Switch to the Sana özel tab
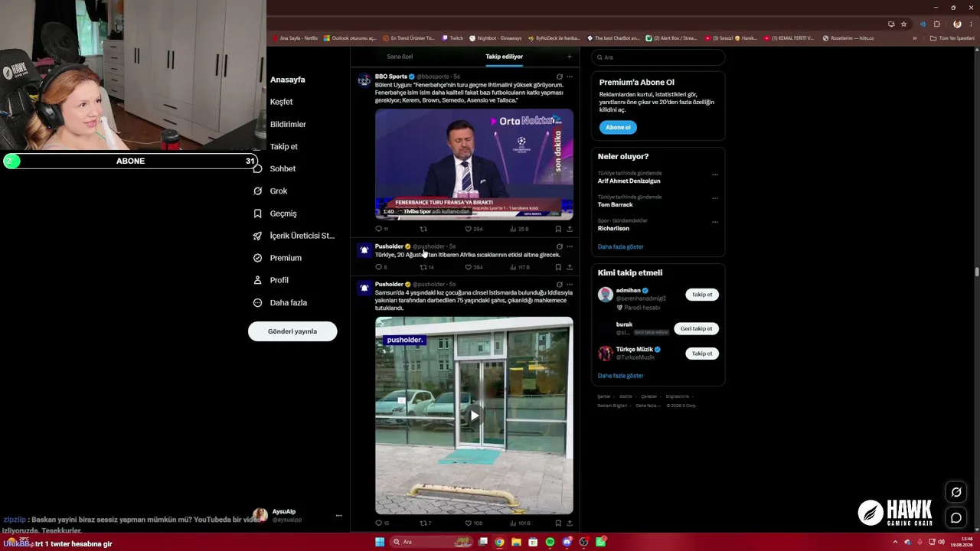This screenshot has height=551, width=980. pos(400,57)
